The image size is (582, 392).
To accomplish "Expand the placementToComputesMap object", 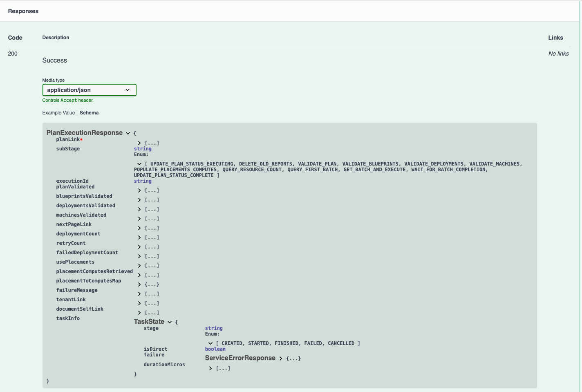I will pos(139,284).
